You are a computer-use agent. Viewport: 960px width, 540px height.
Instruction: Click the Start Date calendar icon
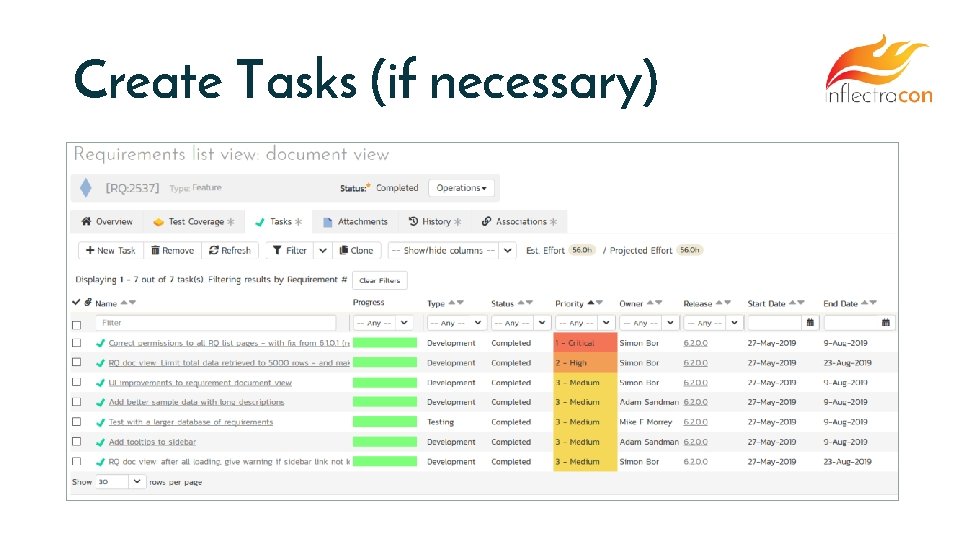pos(810,322)
